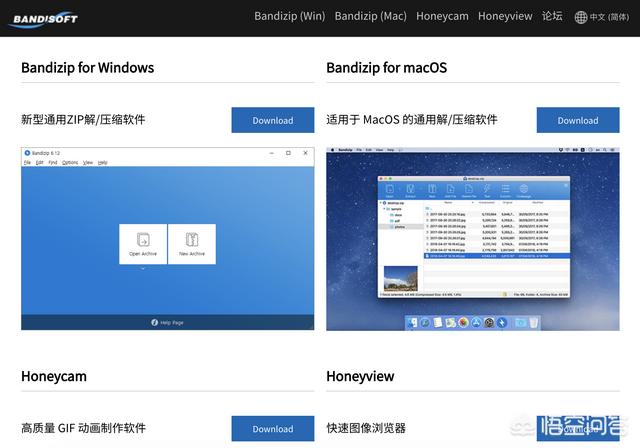Click the text 新型通用ZIP解/压缩软件
The width and height of the screenshot is (640, 448).
pyautogui.click(x=83, y=120)
